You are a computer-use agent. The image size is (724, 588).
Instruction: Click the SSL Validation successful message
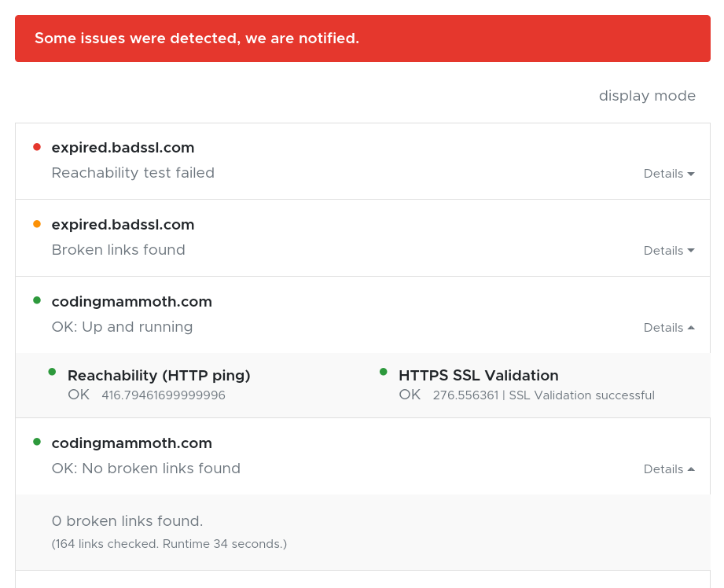coord(582,395)
